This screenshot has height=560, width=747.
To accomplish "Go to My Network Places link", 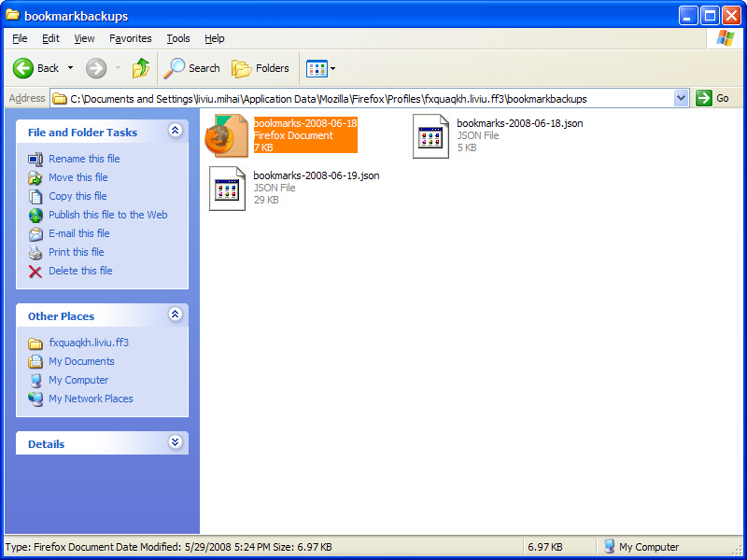I will 91,399.
